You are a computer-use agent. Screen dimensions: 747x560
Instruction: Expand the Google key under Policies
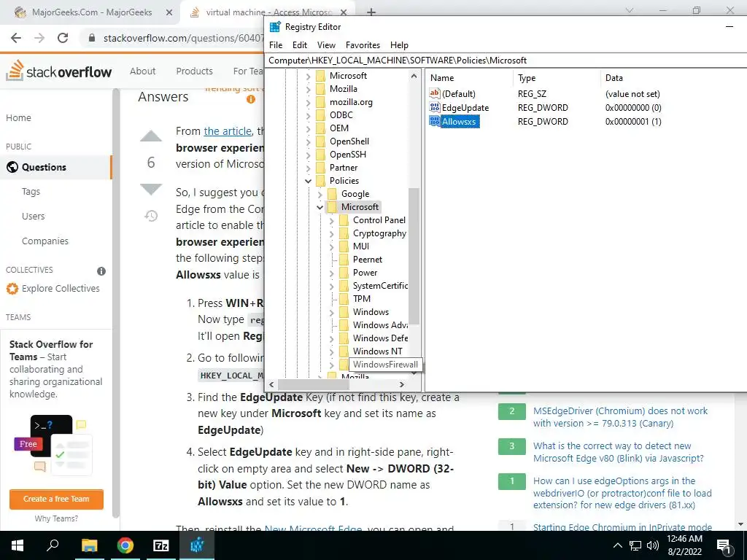(x=320, y=194)
